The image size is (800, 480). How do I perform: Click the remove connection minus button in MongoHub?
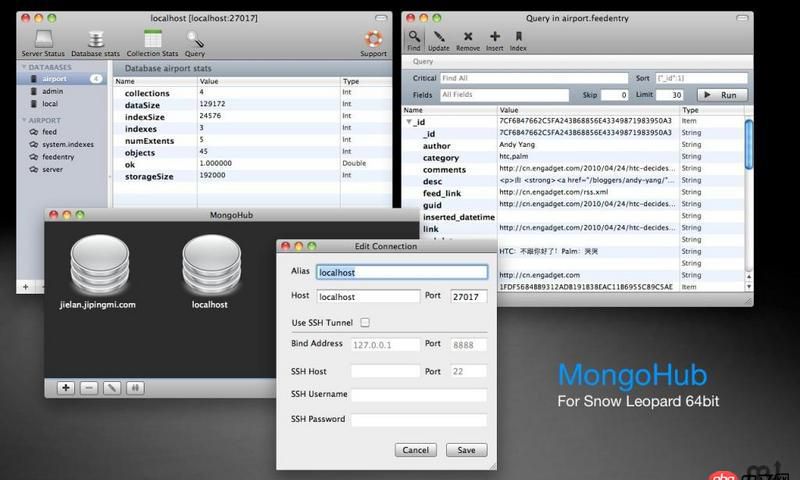(89, 388)
